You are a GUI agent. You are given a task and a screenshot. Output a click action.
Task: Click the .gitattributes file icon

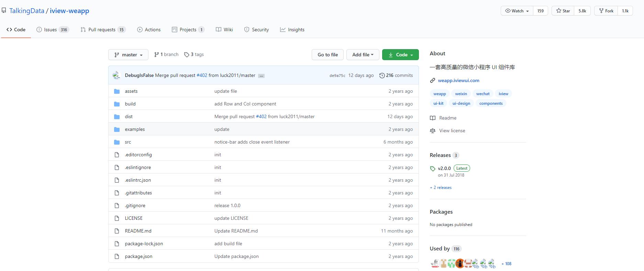117,193
